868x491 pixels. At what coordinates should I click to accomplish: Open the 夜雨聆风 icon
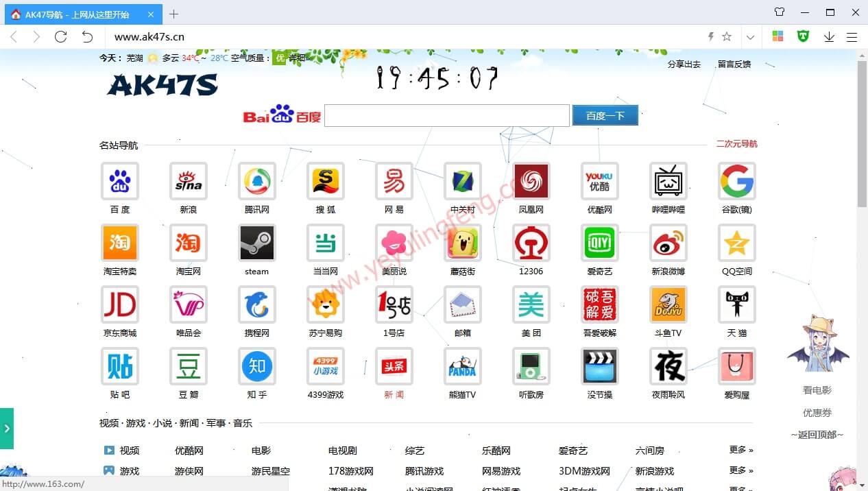pos(668,366)
